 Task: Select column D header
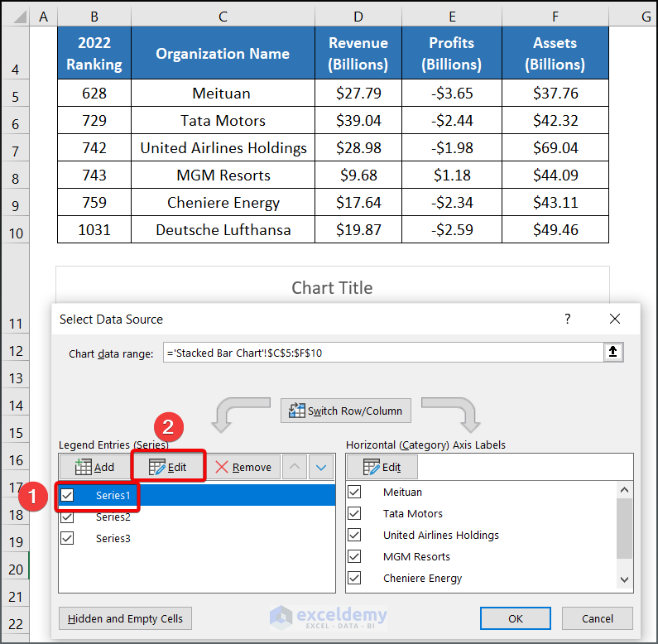(358, 17)
